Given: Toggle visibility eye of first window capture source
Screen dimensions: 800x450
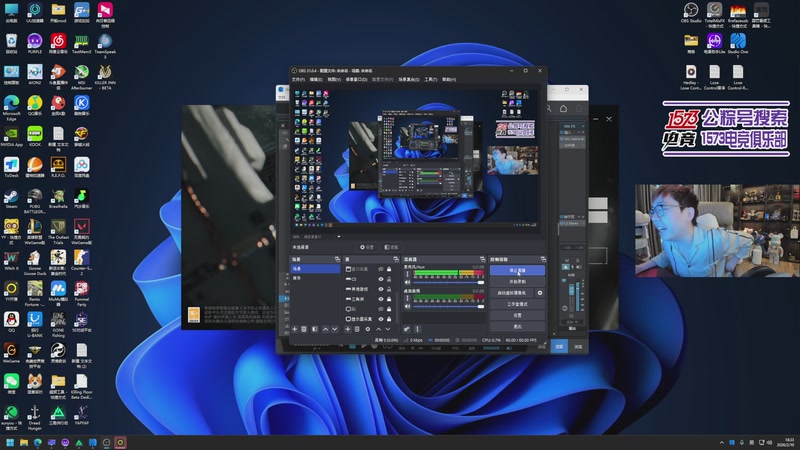Looking at the screenshot, I should click(x=381, y=269).
